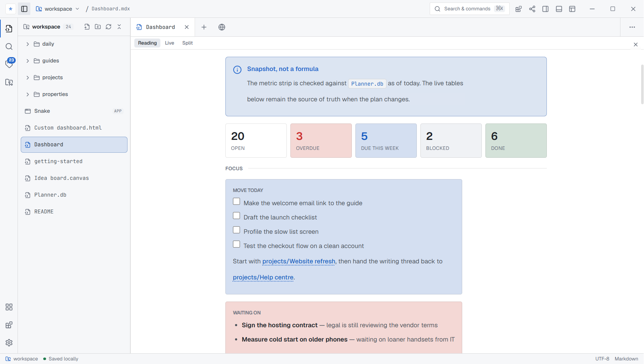Click 'Saved locally' in status bar

coord(61,359)
